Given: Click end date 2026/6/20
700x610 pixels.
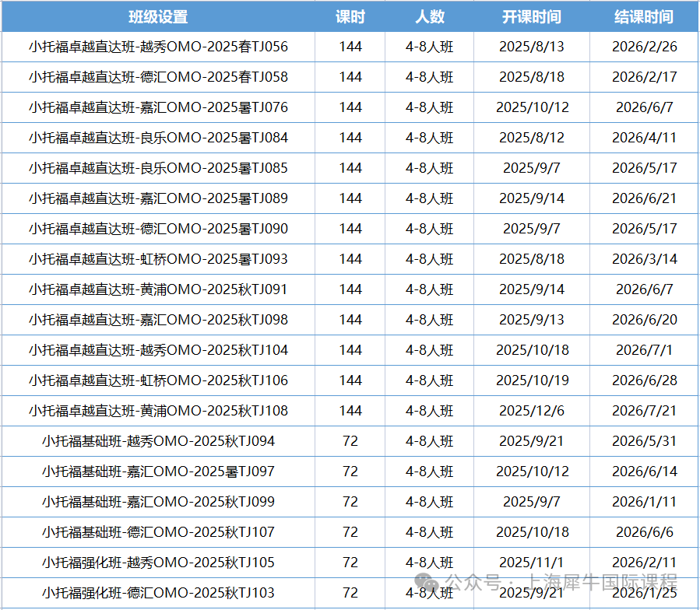Looking at the screenshot, I should (x=644, y=320).
